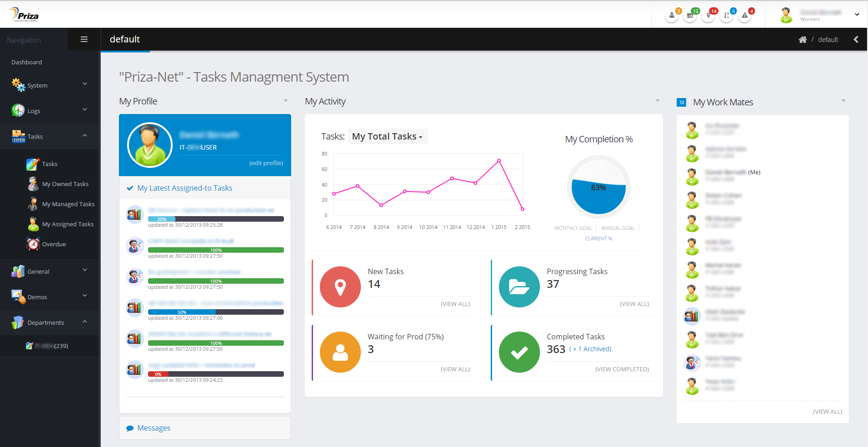Click the Logs clock icon
Screen dimensions: 868x447
pos(18,110)
